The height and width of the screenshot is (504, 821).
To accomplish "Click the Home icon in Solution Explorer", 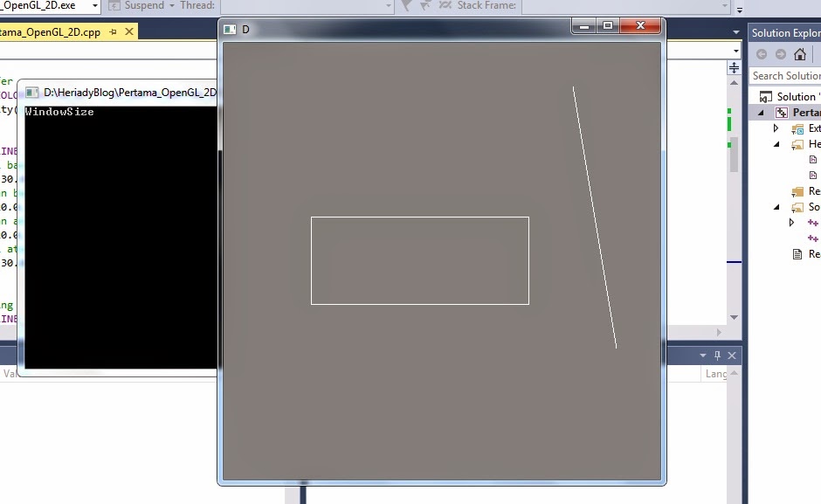I will (799, 54).
